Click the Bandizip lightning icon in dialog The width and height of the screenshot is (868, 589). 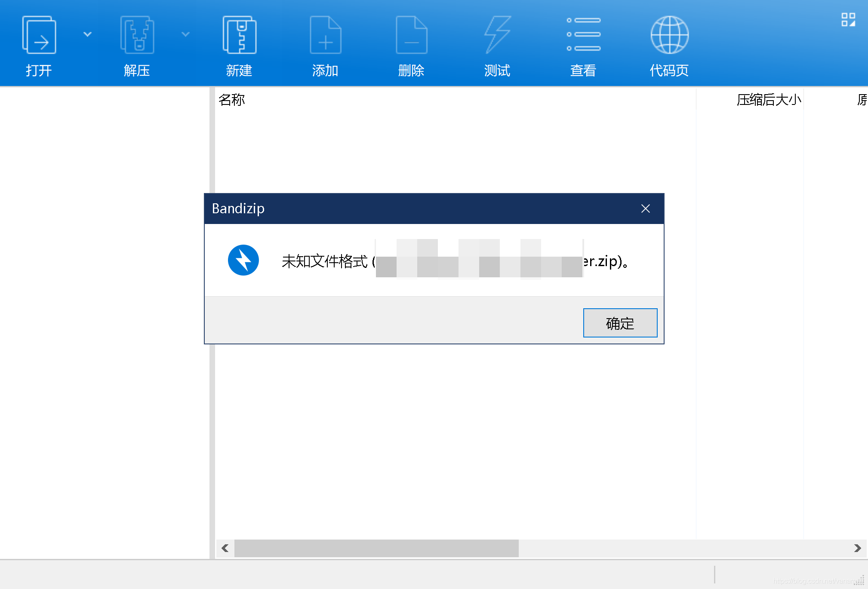tap(243, 260)
